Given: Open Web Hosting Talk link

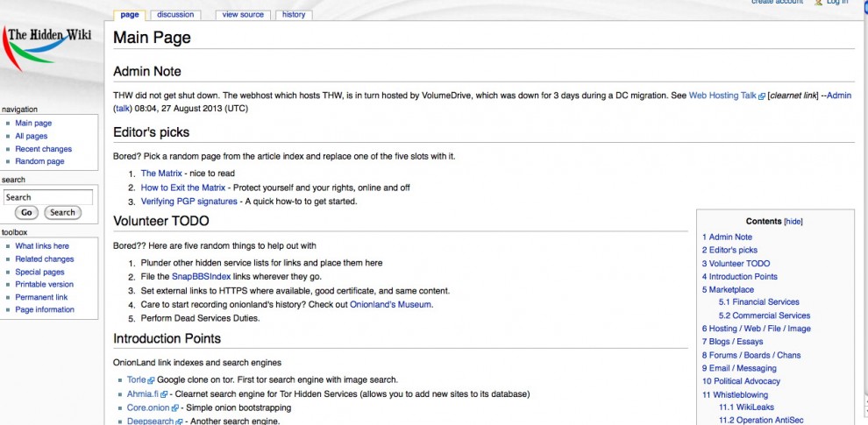Looking at the screenshot, I should pos(722,96).
